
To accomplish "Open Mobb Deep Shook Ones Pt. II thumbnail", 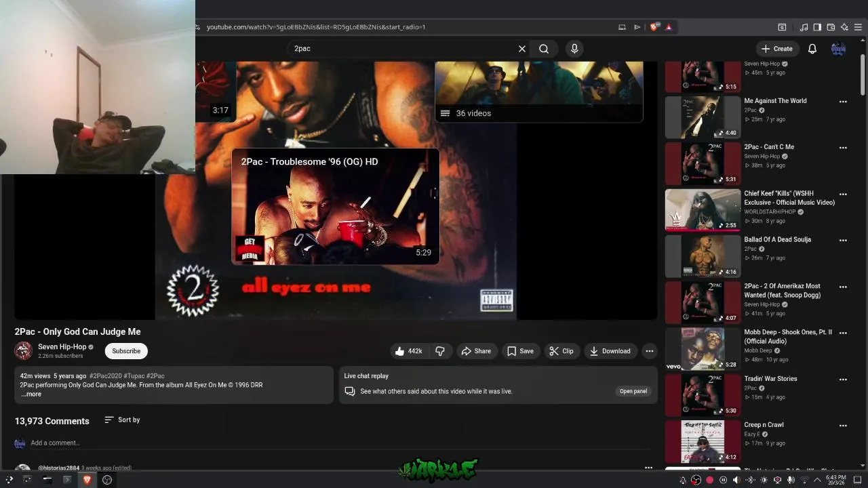I will coord(703,349).
